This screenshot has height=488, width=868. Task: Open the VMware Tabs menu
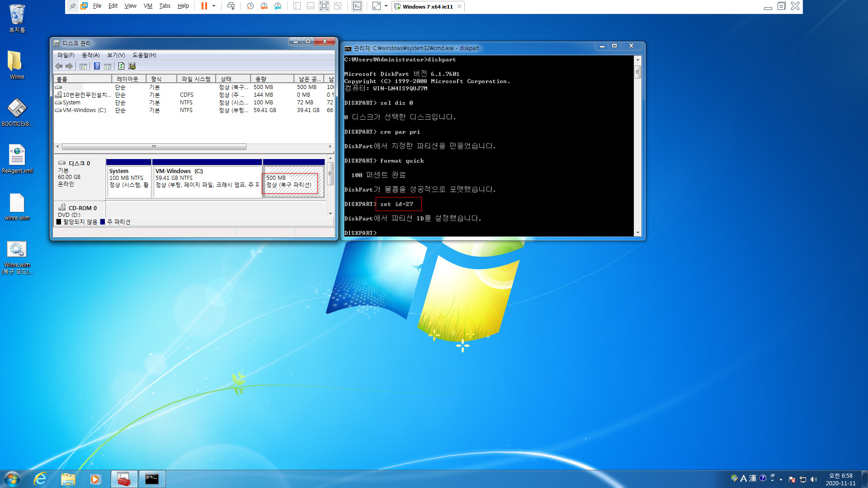pyautogui.click(x=165, y=6)
